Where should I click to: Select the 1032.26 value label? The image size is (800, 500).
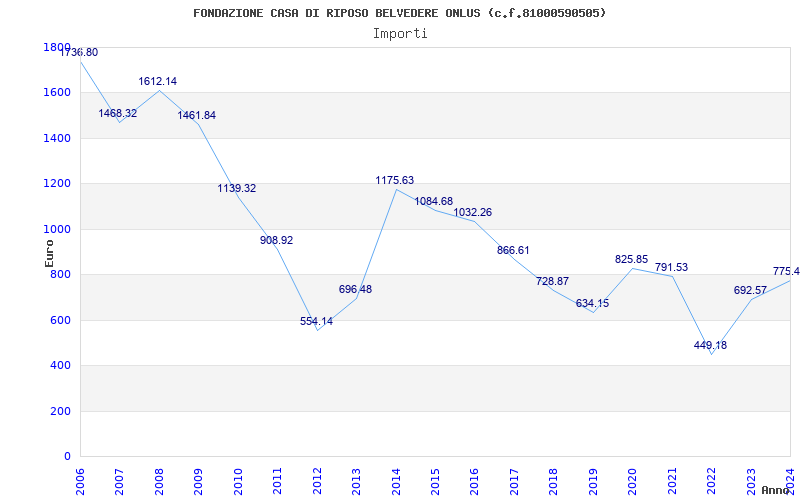(x=473, y=212)
